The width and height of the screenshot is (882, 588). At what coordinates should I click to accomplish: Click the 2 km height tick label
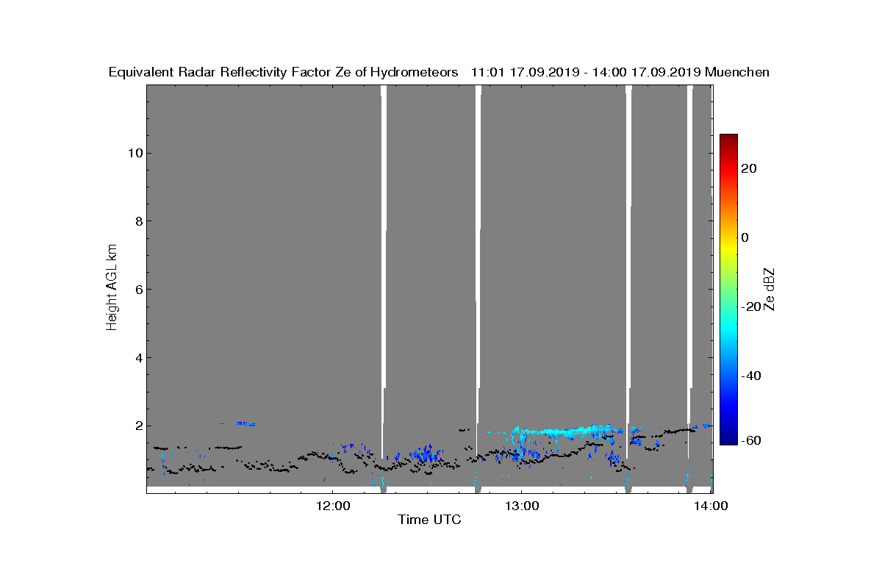point(138,426)
